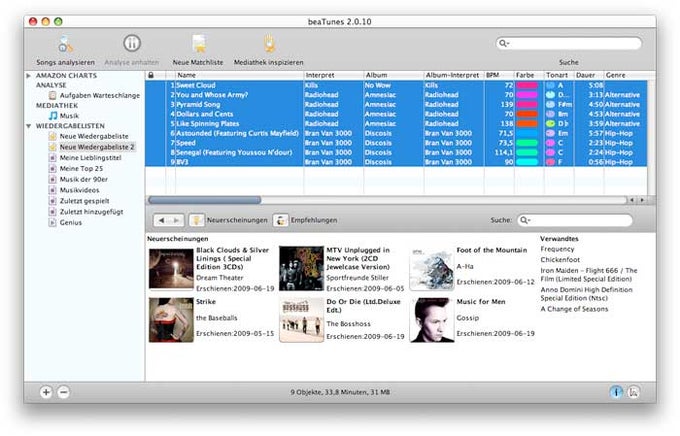
Task: Open the Strike album cover
Action: [x=171, y=320]
